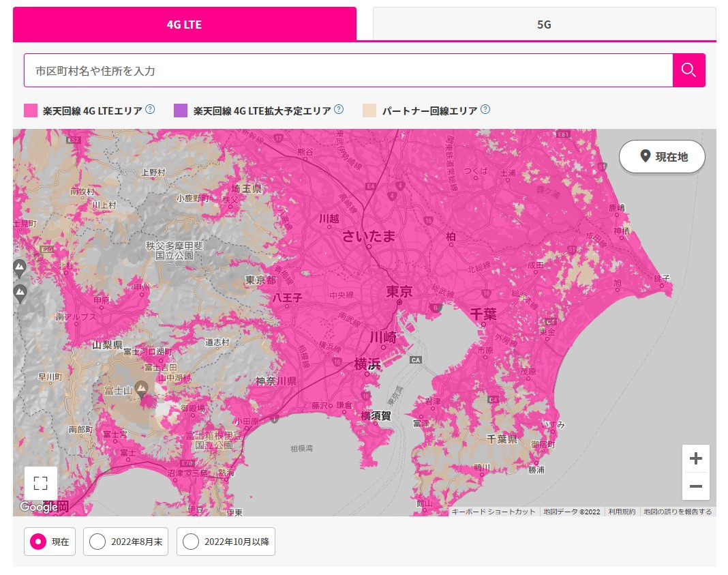Screen dimensions: 728x575
Task: Select the 4G LTE tab
Action: [x=184, y=24]
